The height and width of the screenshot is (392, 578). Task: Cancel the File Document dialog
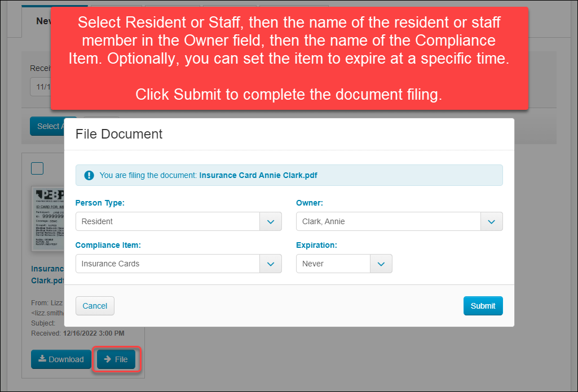click(x=95, y=306)
